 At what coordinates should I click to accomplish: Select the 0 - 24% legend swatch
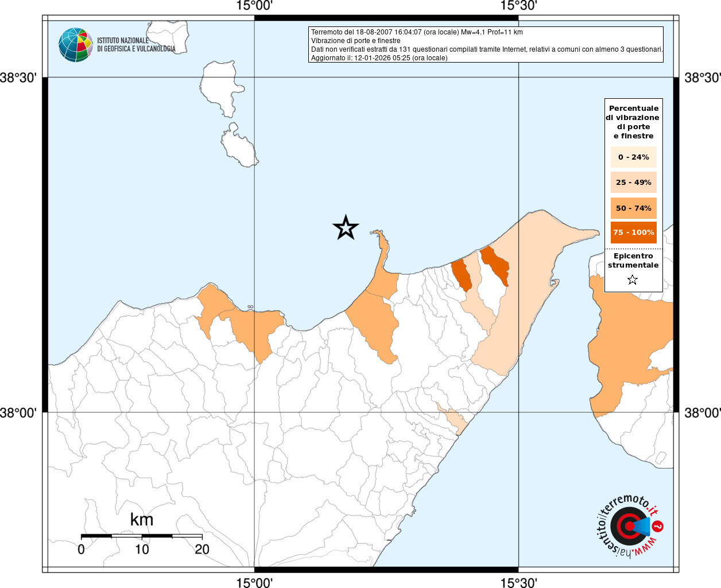633,157
